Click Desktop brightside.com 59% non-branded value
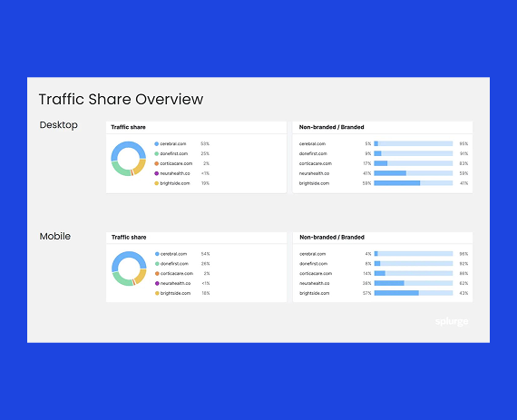This screenshot has height=420, width=517. [367, 183]
